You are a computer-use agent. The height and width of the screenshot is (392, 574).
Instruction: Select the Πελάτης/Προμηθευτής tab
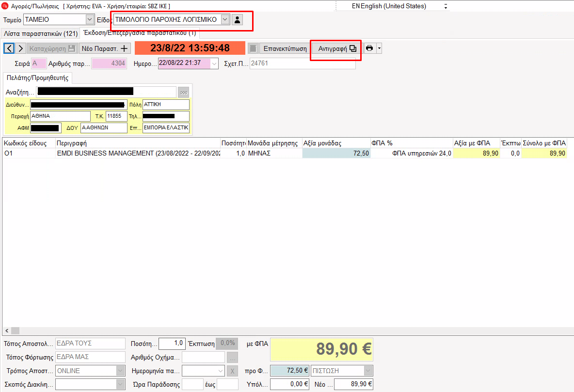pyautogui.click(x=38, y=78)
